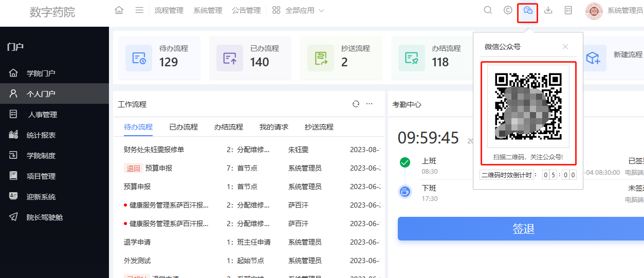Click the 项目管理 book icon
This screenshot has width=644, height=278.
[x=14, y=176]
